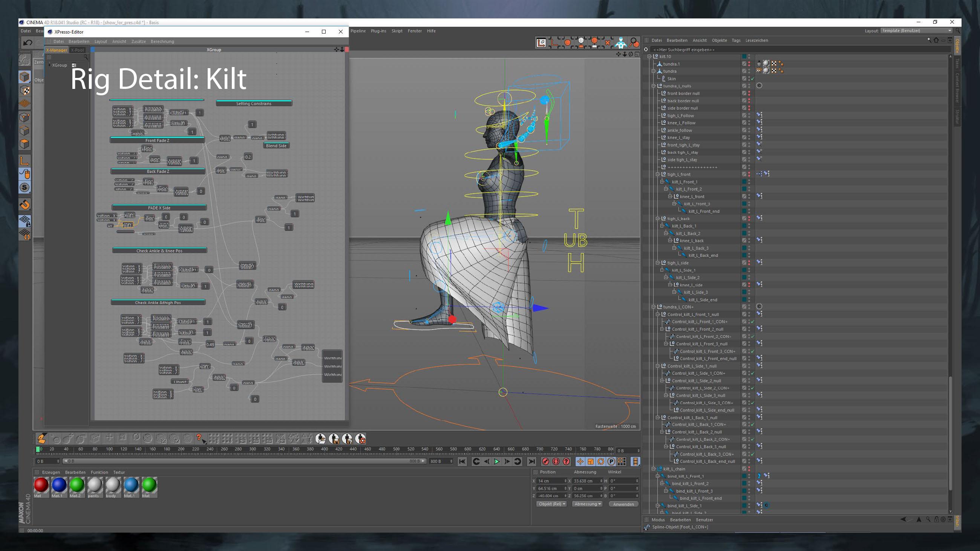This screenshot has width=980, height=551.
Task: Click the blue Character figure icon
Action: [620, 43]
